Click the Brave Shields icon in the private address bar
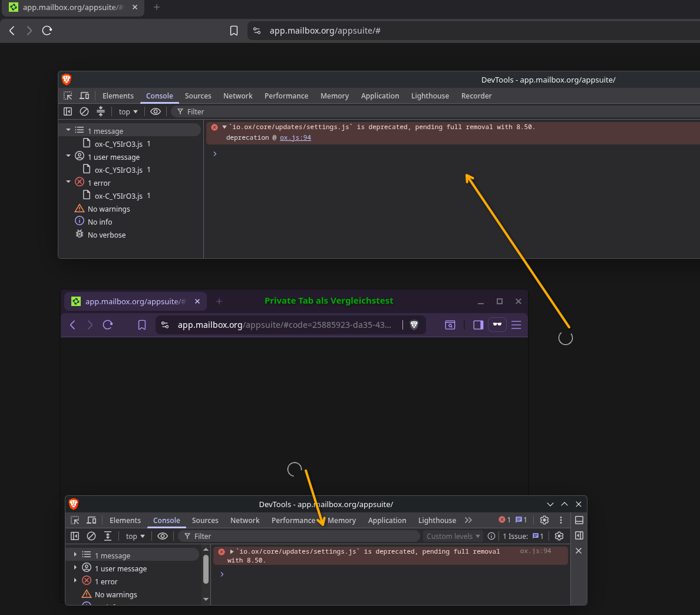 tap(414, 325)
